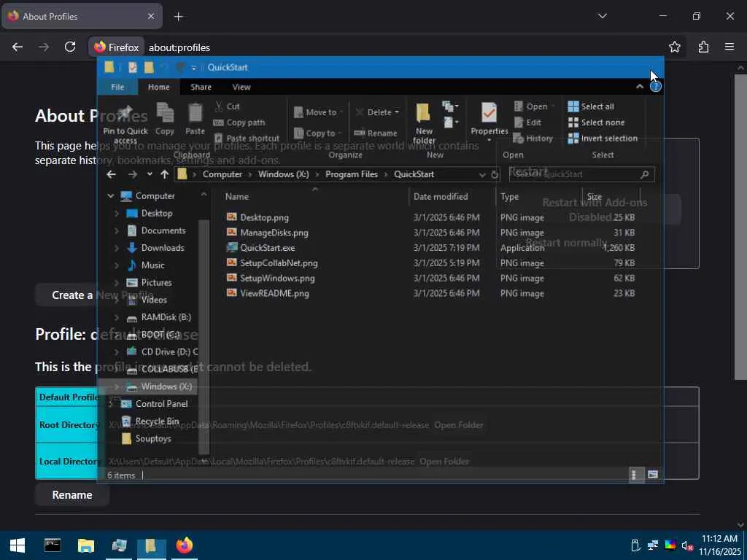This screenshot has height=560, width=747.
Task: Click Explorer back arrow
Action: tap(111, 175)
